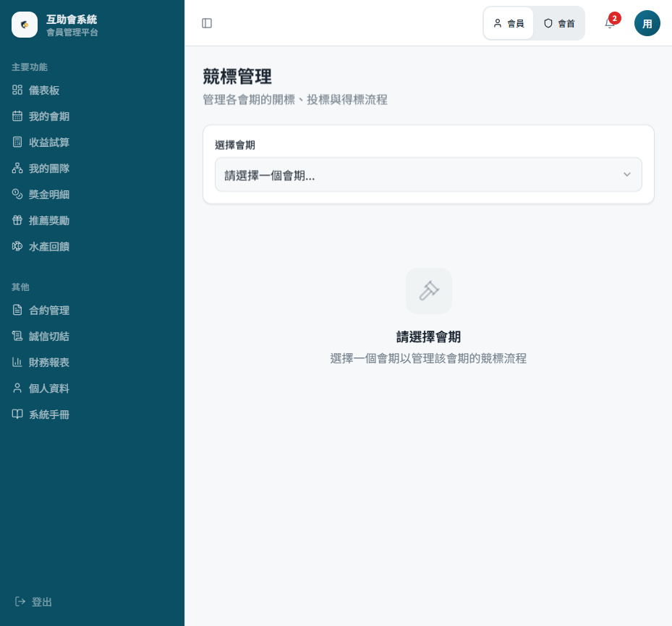Click the 其他 section header
This screenshot has height=626, width=672.
20,287
